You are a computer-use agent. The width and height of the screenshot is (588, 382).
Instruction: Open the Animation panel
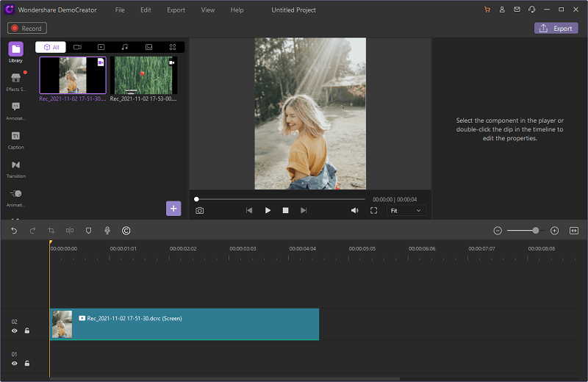coord(15,198)
